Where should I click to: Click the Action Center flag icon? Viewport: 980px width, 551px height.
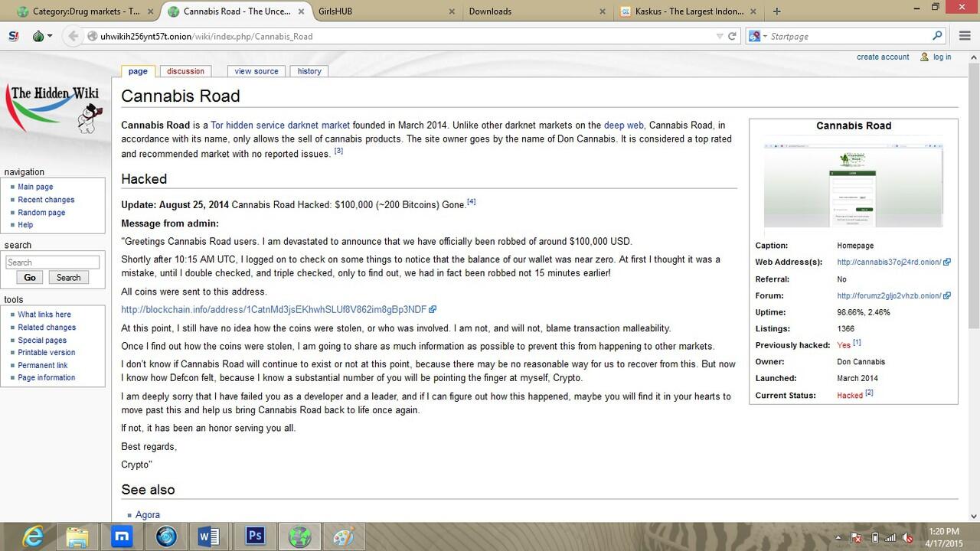[857, 538]
